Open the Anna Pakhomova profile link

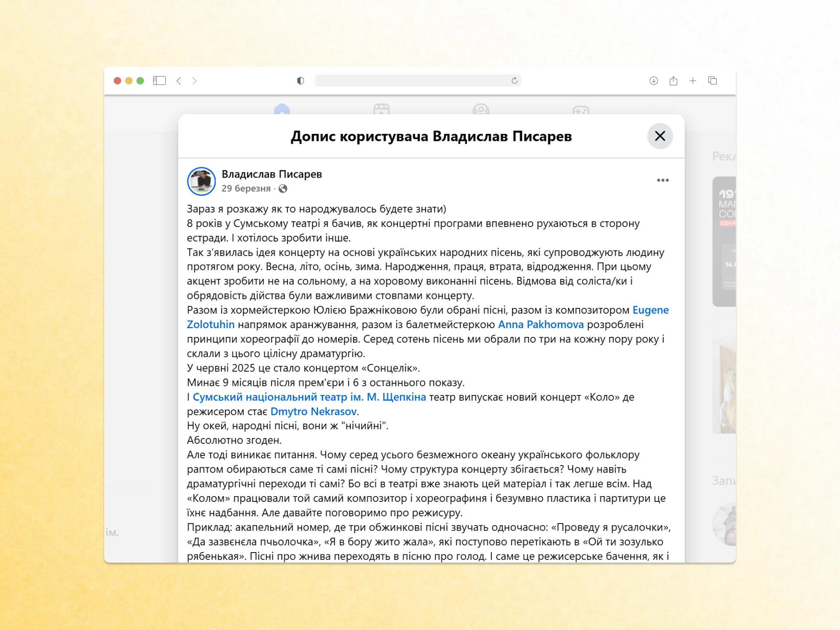tap(541, 324)
